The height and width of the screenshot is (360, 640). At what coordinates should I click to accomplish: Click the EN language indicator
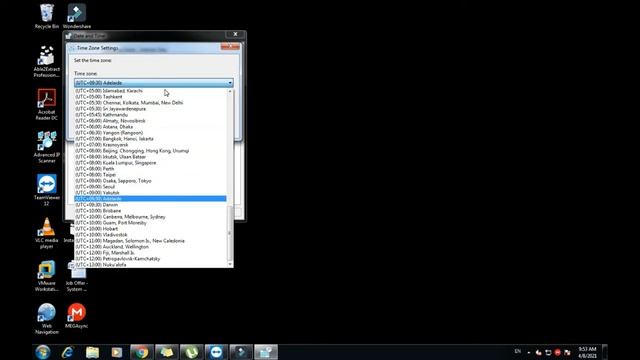point(518,351)
